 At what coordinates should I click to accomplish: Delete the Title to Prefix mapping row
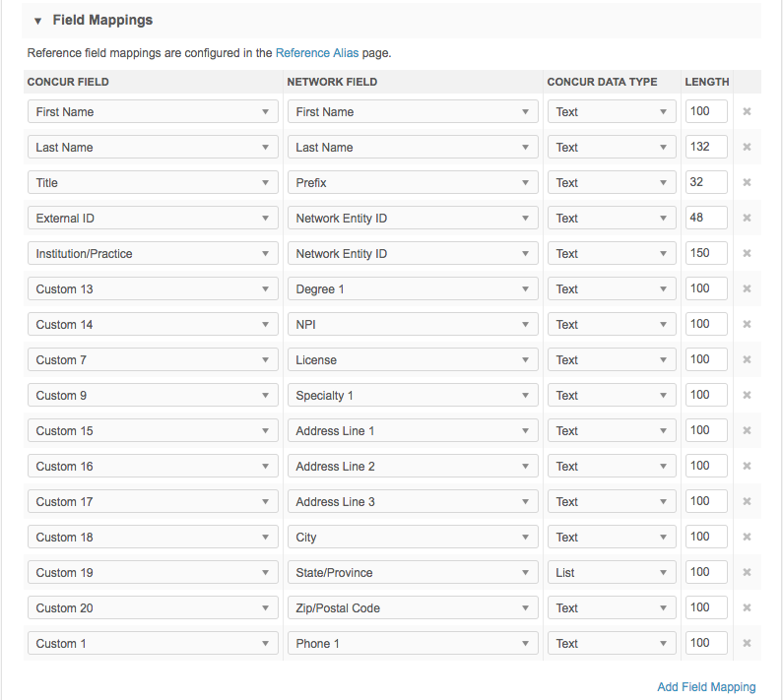(x=747, y=183)
